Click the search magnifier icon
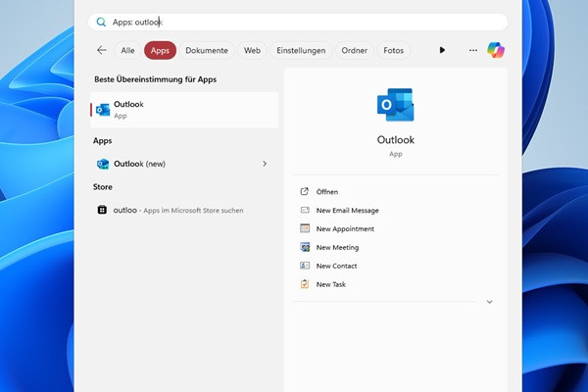The width and height of the screenshot is (588, 392). [101, 23]
